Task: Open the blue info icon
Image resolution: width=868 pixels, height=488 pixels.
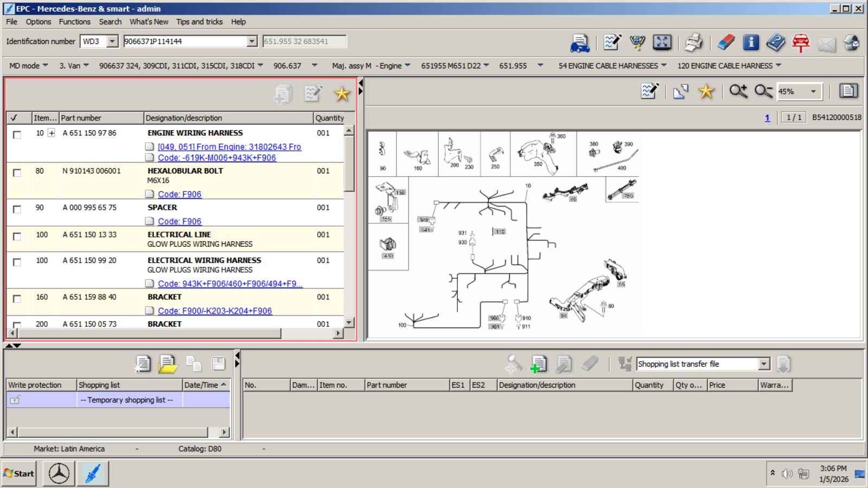Action: tap(751, 42)
